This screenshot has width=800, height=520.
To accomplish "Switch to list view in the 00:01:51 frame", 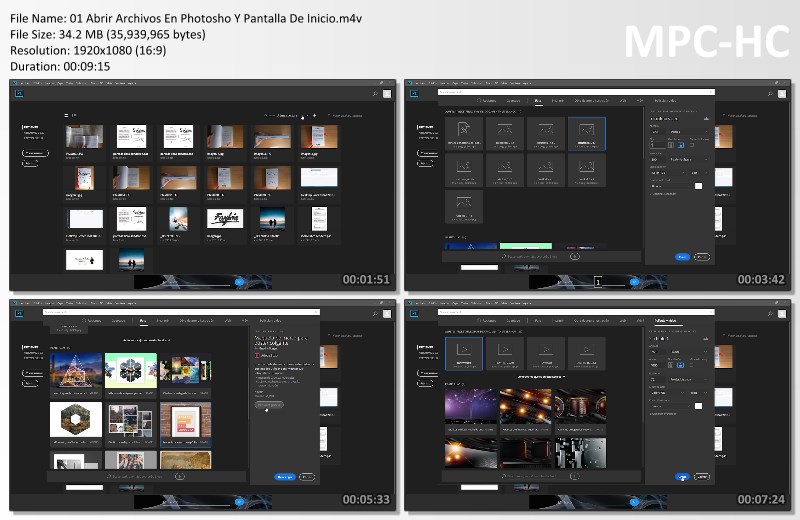I will (x=66, y=116).
